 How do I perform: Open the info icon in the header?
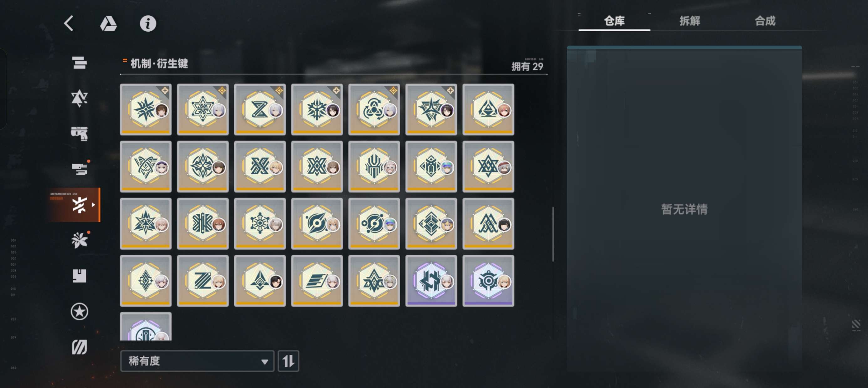[x=148, y=23]
